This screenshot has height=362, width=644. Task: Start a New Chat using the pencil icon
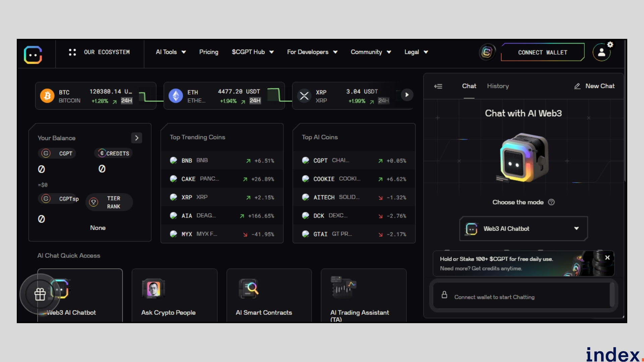pyautogui.click(x=577, y=86)
